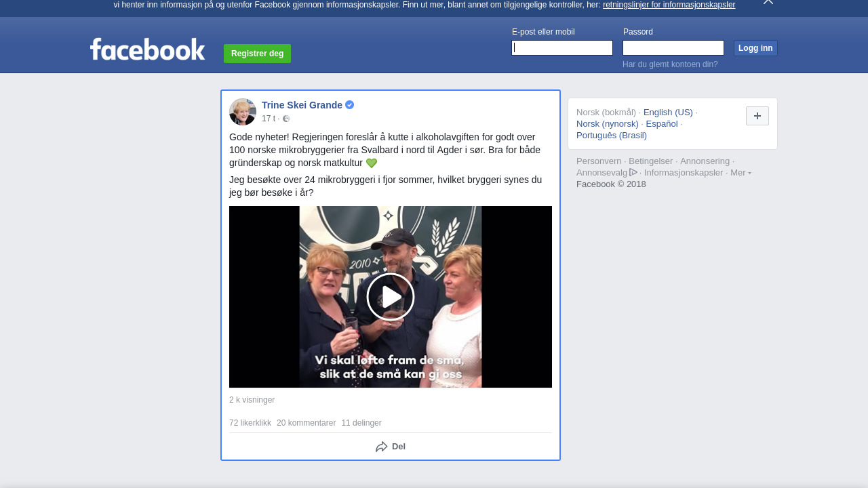The height and width of the screenshot is (488, 868).
Task: Open Trine Skei Grande's profile picture
Action: [x=243, y=112]
